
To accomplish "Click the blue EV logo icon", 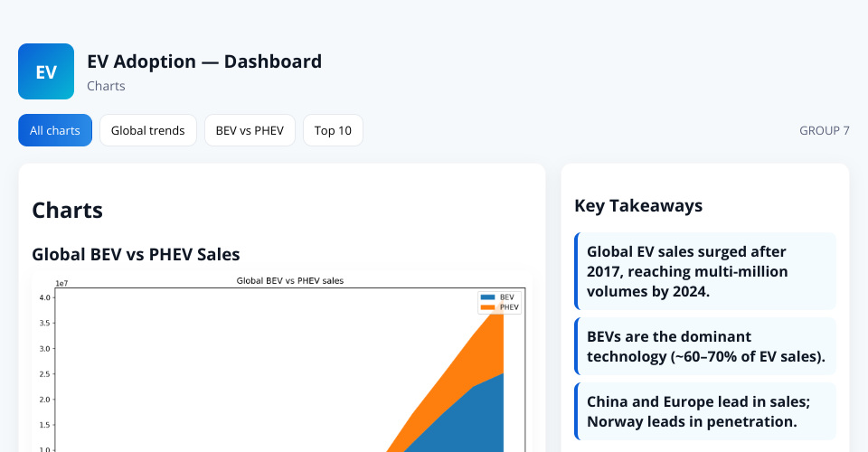I will click(46, 71).
